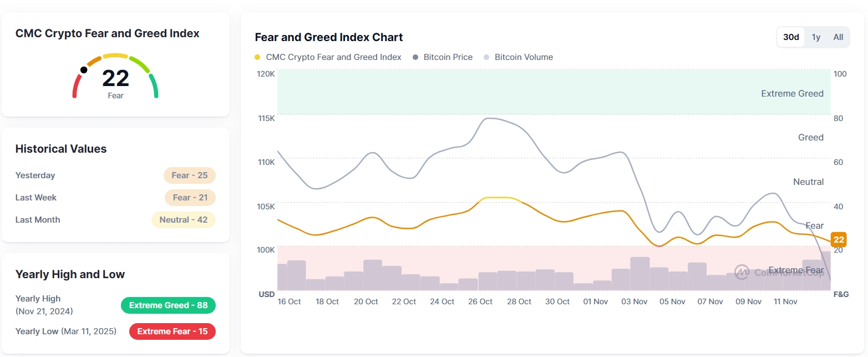Select the 30d time range tab
Image resolution: width=868 pixels, height=357 pixels.
tap(791, 37)
